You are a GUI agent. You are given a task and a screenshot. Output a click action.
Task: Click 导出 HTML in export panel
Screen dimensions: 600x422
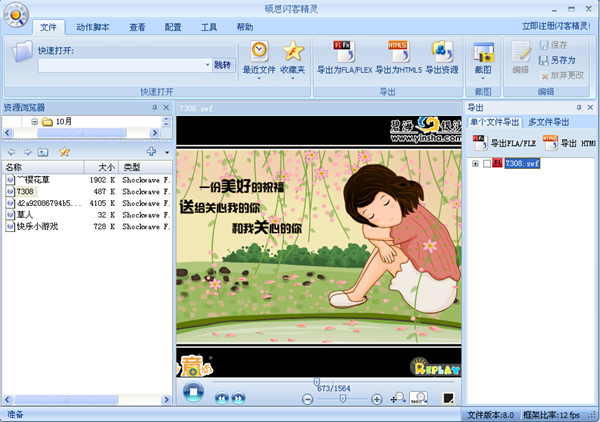[x=569, y=143]
